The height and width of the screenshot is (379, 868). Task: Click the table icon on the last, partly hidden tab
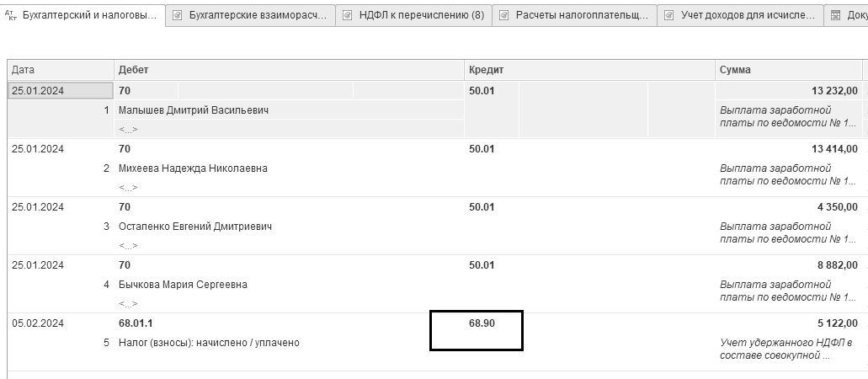(x=835, y=15)
